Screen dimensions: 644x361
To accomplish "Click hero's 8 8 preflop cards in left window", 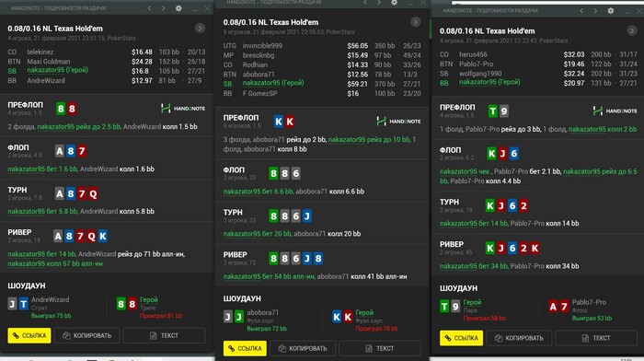I will (66, 109).
